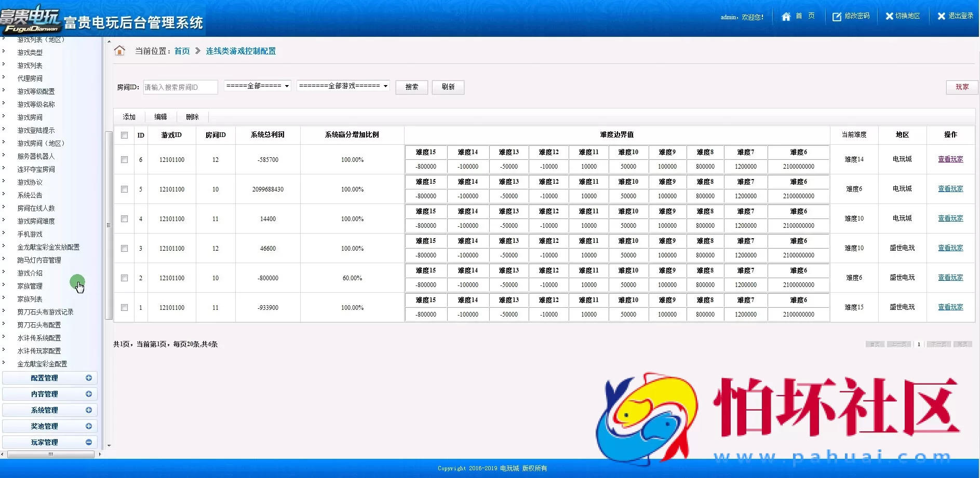The image size is (980, 478).
Task: Expand 配置管理 using its plus icon
Action: pos(89,378)
